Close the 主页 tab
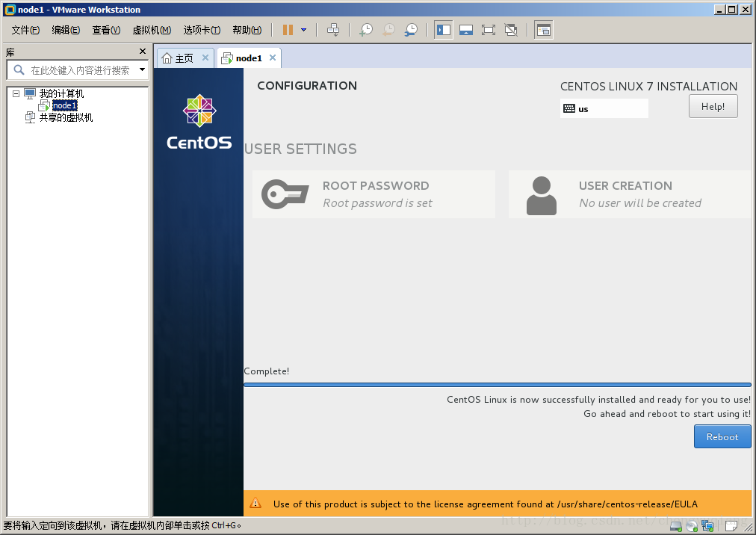This screenshot has height=535, width=756. coord(205,58)
